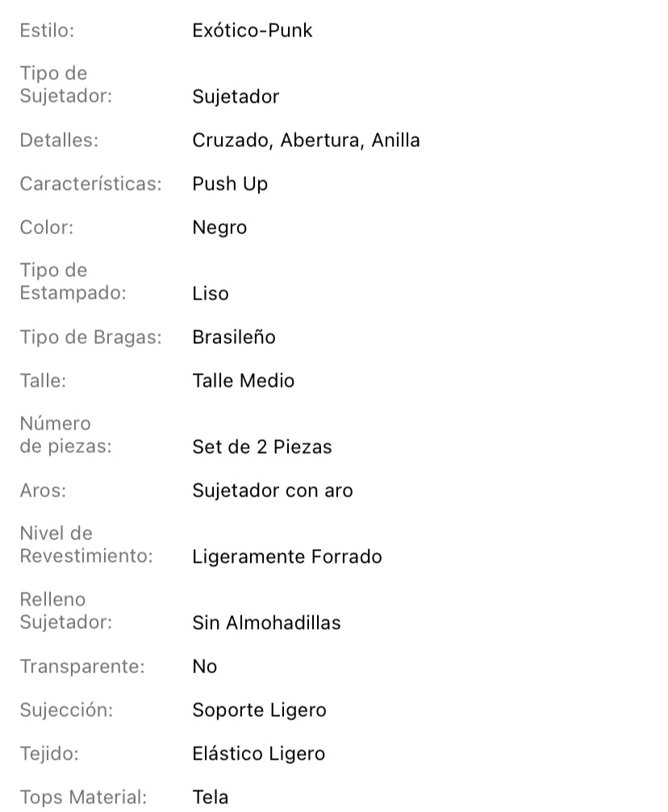The height and width of the screenshot is (812, 668).
Task: Select the Liso print type value
Action: [x=211, y=293]
